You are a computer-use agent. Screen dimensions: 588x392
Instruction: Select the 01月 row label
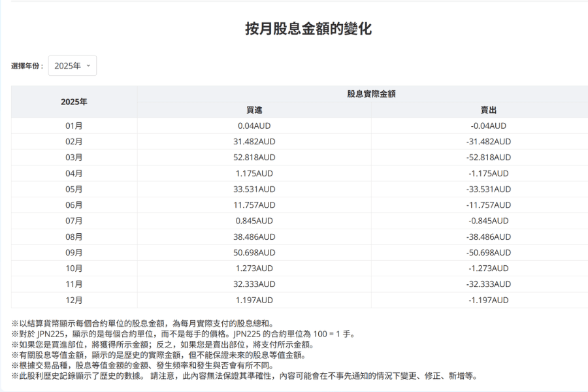point(74,125)
